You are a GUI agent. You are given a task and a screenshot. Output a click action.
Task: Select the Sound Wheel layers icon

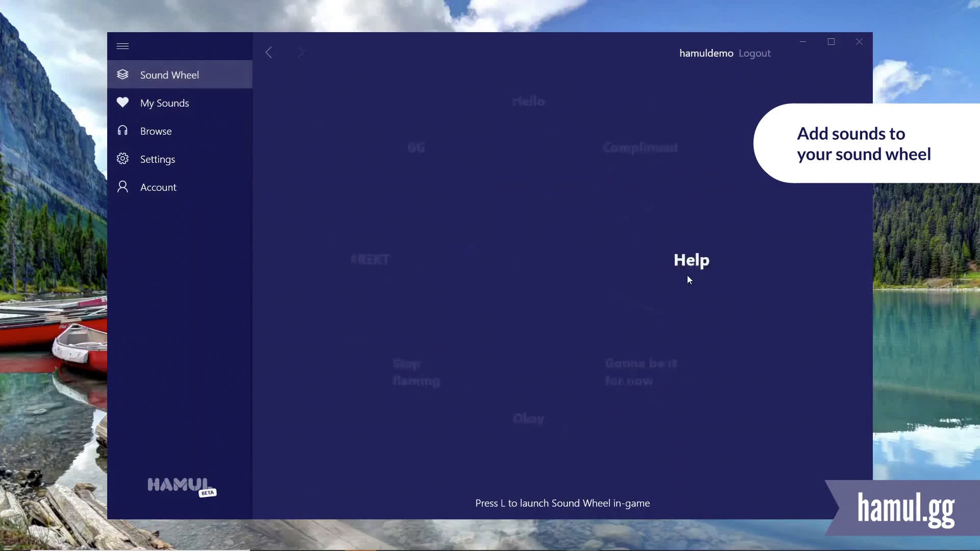pos(122,74)
